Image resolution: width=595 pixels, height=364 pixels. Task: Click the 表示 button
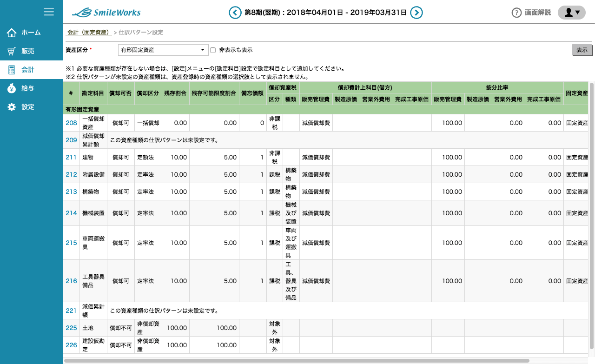[x=582, y=50]
